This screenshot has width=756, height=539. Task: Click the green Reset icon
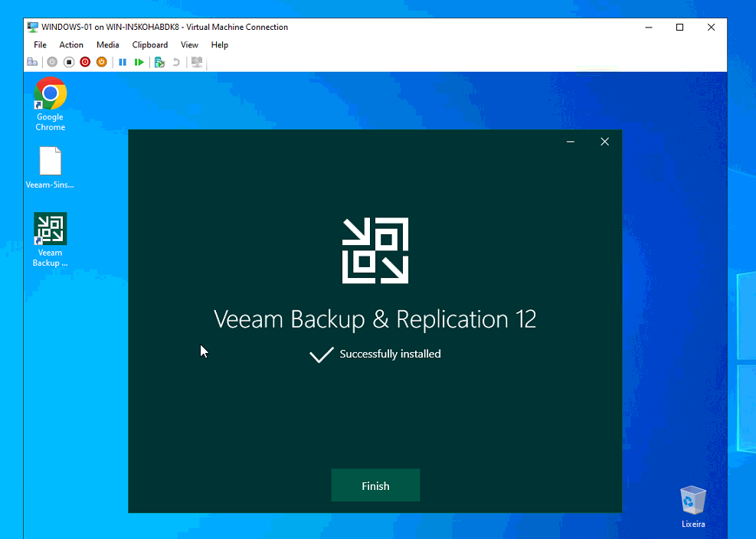[x=139, y=62]
